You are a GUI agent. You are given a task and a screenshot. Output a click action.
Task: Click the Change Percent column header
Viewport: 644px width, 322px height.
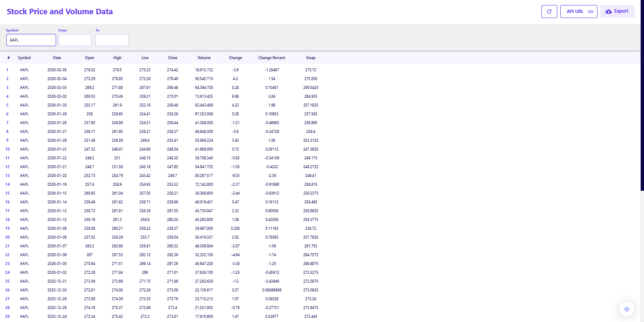272,58
